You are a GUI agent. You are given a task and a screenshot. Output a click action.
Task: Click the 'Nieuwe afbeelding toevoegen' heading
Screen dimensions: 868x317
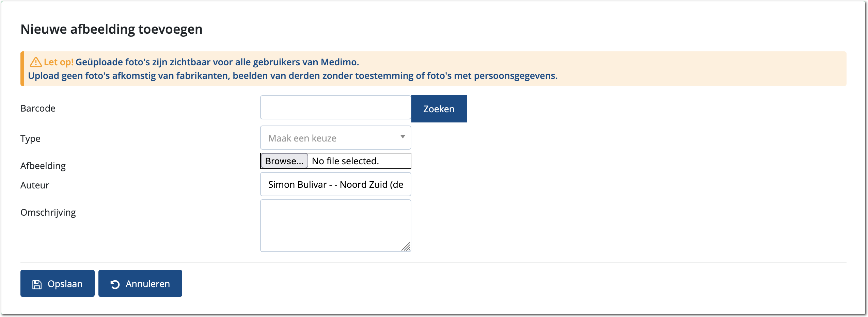pos(111,29)
